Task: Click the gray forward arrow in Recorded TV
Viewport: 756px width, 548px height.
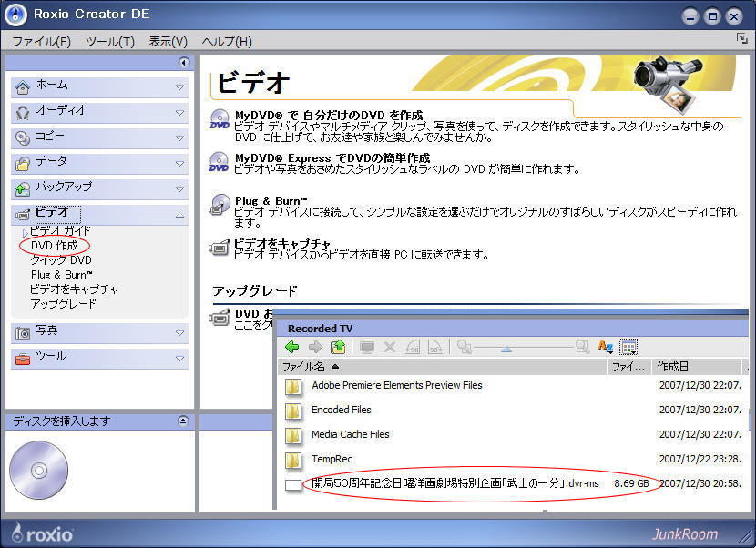Action: pos(315,347)
